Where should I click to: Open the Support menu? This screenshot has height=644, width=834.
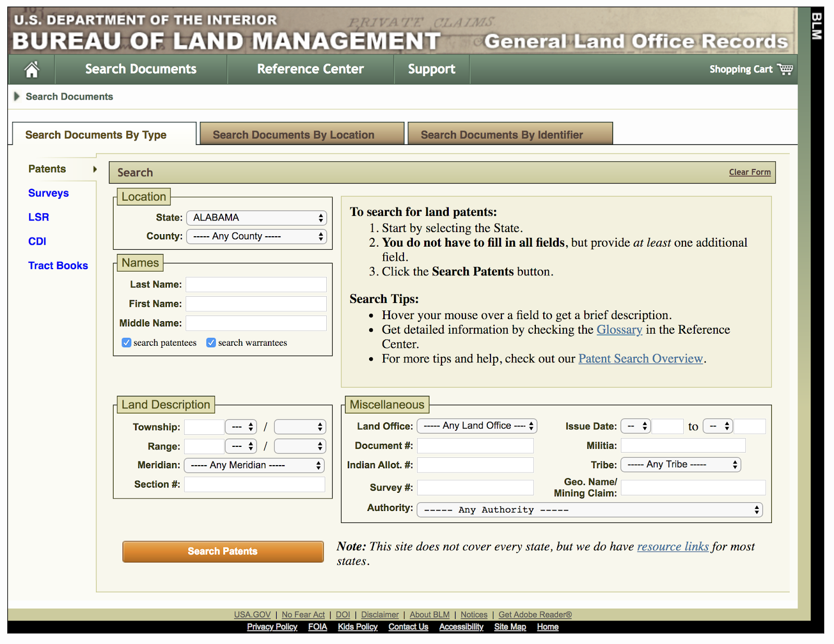(432, 69)
